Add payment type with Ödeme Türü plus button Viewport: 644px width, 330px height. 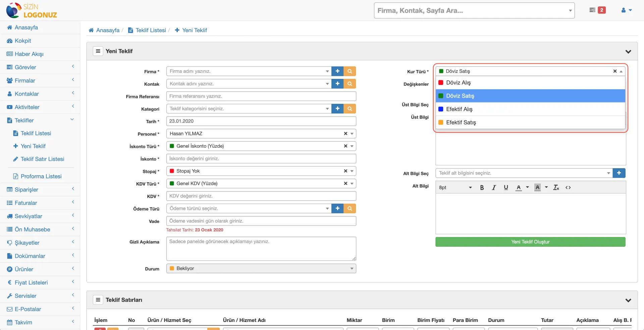point(337,208)
